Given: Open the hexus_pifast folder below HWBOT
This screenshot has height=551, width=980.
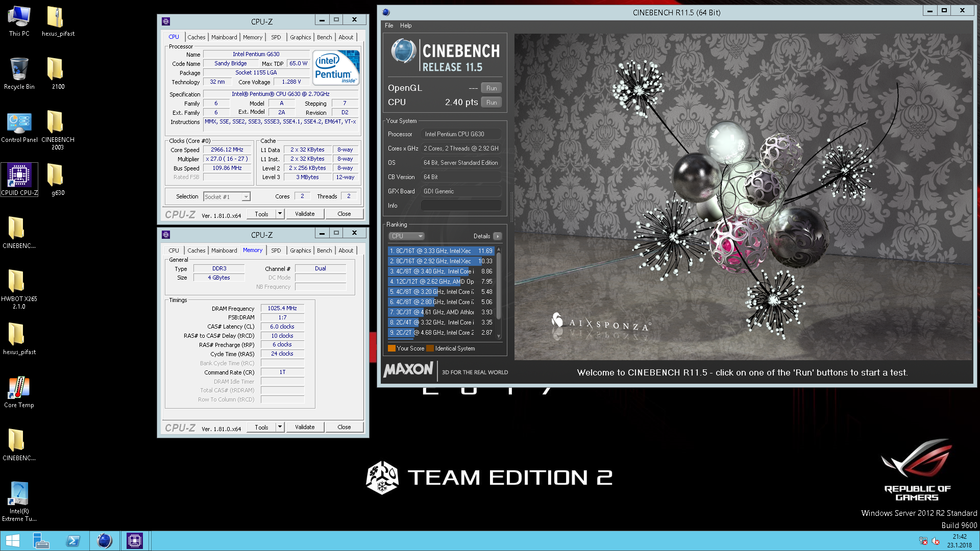Looking at the screenshot, I should [x=19, y=338].
